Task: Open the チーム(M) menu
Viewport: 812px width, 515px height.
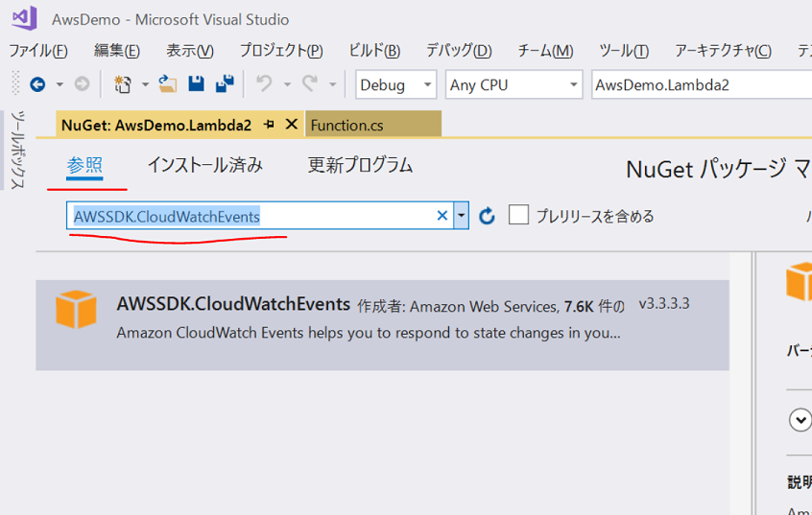Action: pos(546,51)
